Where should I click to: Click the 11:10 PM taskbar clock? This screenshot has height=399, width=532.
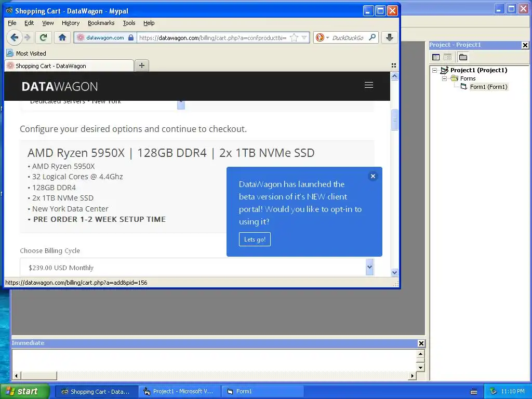pos(513,392)
